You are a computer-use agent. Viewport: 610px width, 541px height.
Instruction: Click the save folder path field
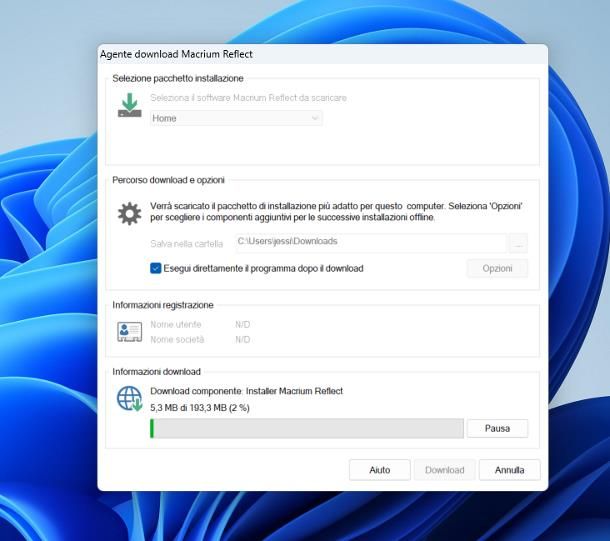[x=371, y=243]
